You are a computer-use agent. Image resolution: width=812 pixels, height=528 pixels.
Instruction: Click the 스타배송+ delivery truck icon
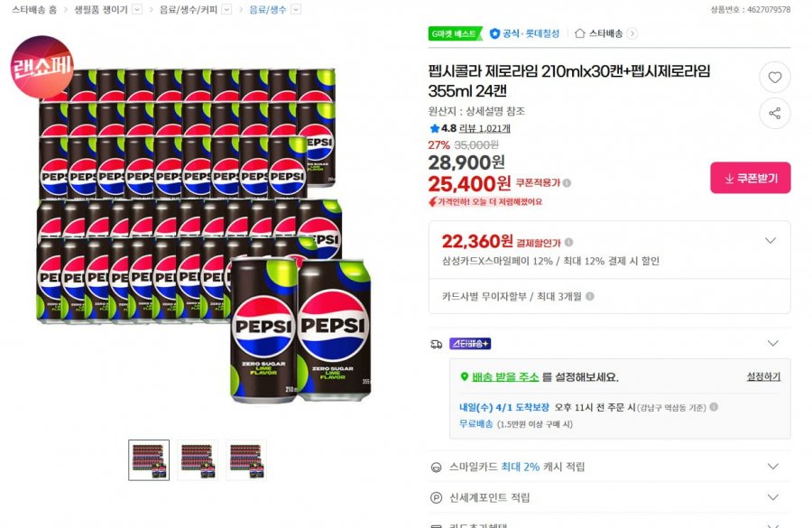pos(434,343)
